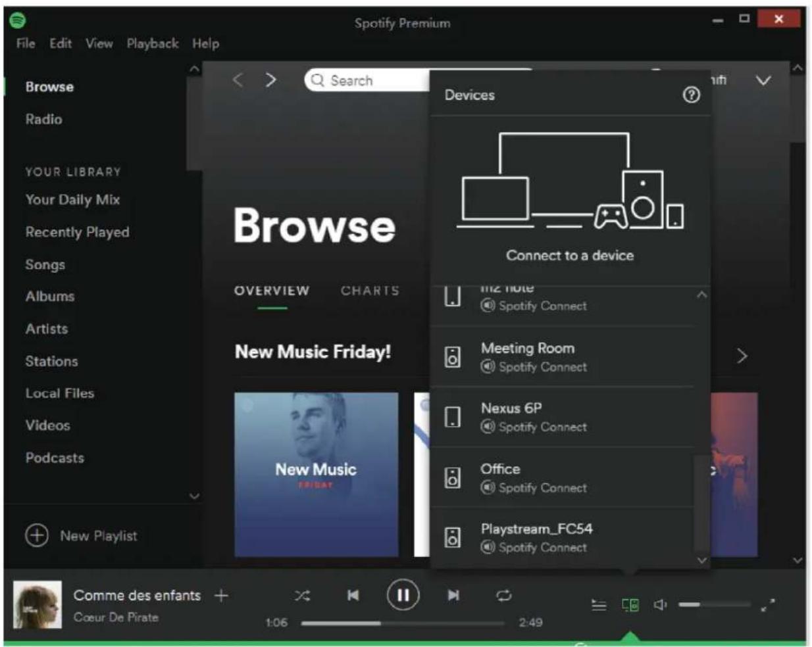This screenshot has width=812, height=647.
Task: Open the Help menu
Action: (205, 43)
